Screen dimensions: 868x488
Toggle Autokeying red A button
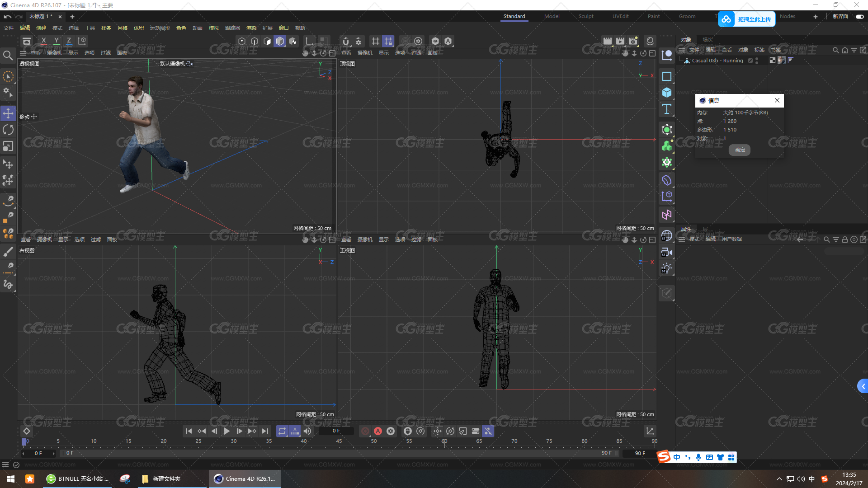(378, 431)
